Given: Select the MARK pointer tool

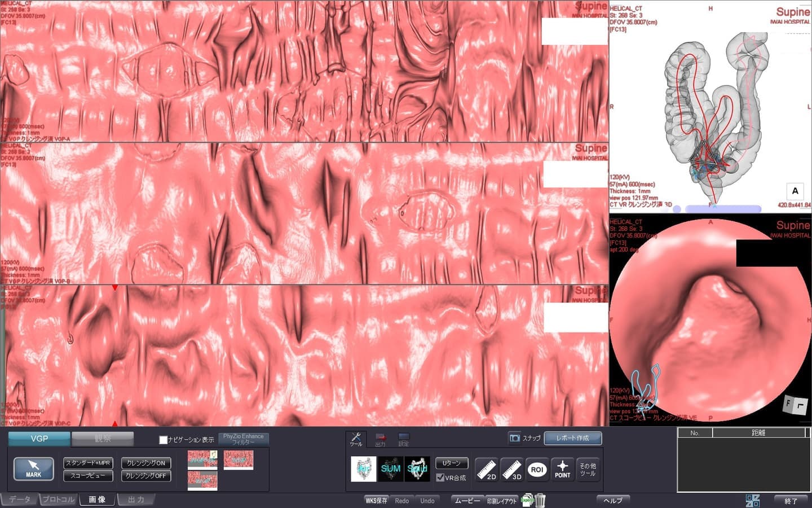Looking at the screenshot, I should pyautogui.click(x=33, y=468).
